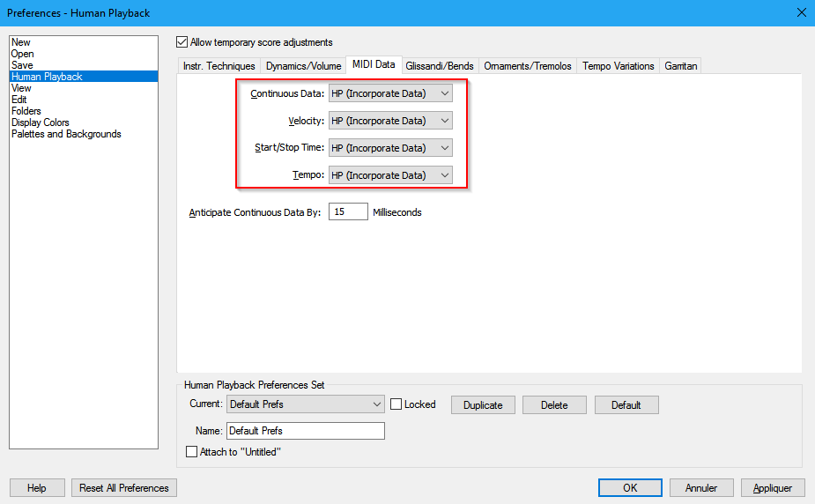This screenshot has width=815, height=504.
Task: Select Display Colors in category list
Action: coord(41,122)
